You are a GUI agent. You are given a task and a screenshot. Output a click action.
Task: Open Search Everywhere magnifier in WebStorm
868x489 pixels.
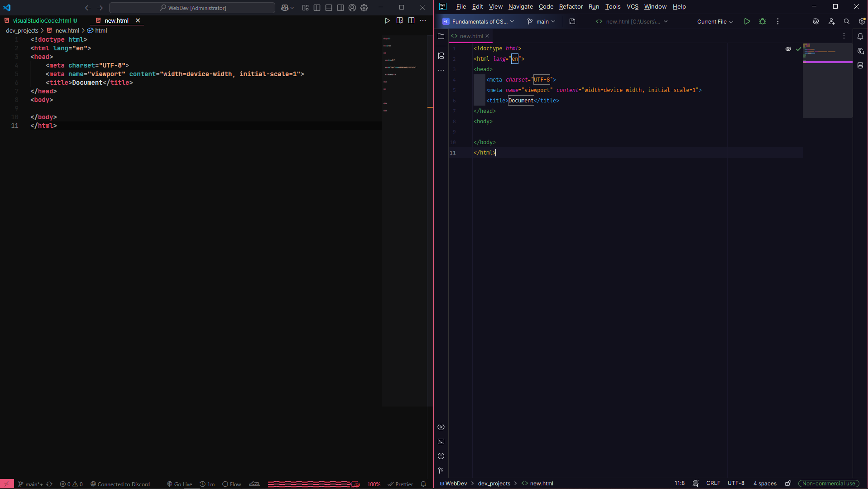point(847,21)
